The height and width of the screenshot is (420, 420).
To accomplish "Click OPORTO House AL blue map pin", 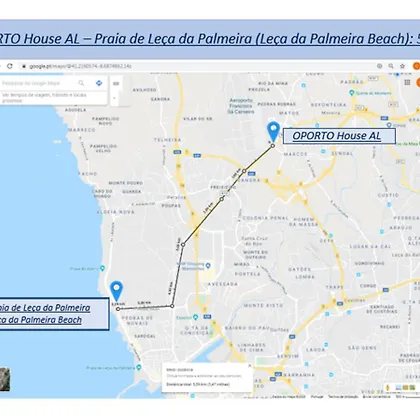I will [x=273, y=132].
